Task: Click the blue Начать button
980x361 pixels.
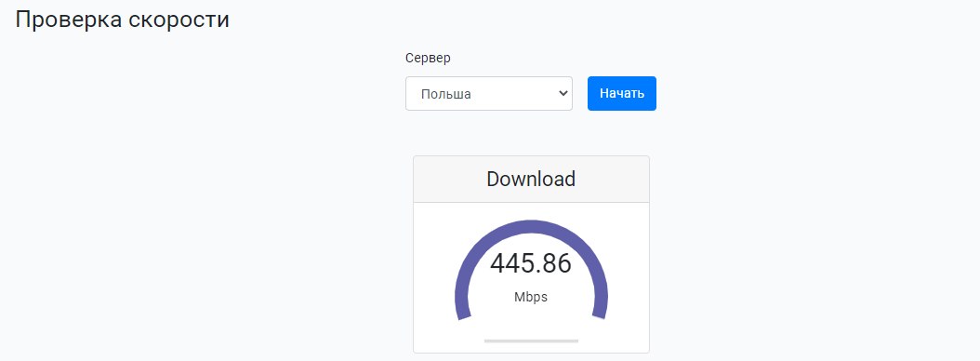Action: tap(622, 94)
